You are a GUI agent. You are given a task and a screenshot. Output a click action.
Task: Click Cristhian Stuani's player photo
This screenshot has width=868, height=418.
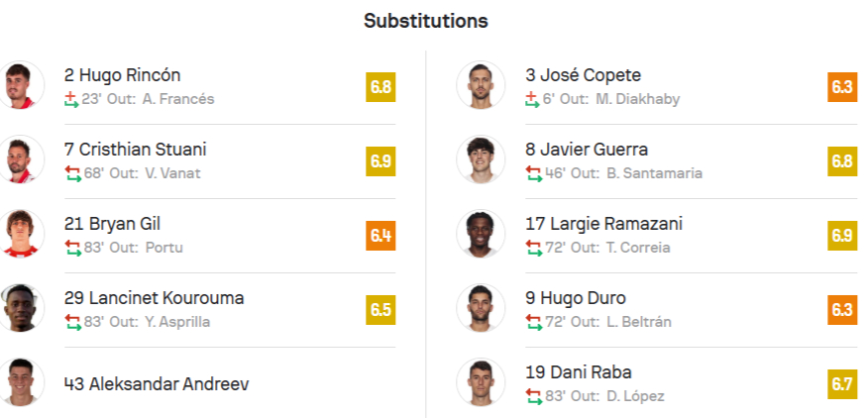coord(21,159)
